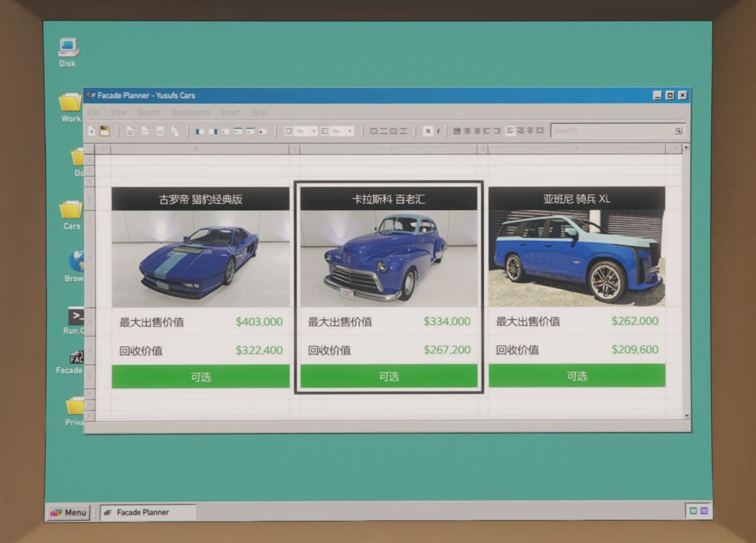Image resolution: width=756 pixels, height=543 pixels.
Task: Click the Facade Planner taskbar entry
Action: [x=148, y=512]
